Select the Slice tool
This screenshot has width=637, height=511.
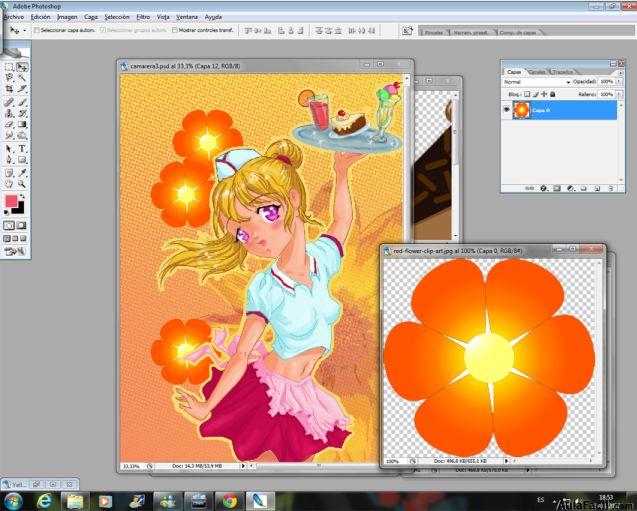pos(22,89)
